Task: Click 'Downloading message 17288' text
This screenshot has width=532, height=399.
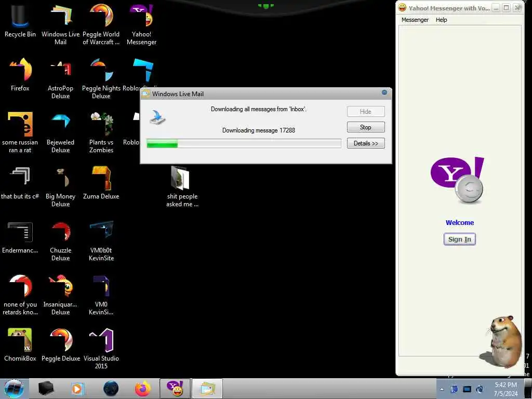Action: coord(259,130)
